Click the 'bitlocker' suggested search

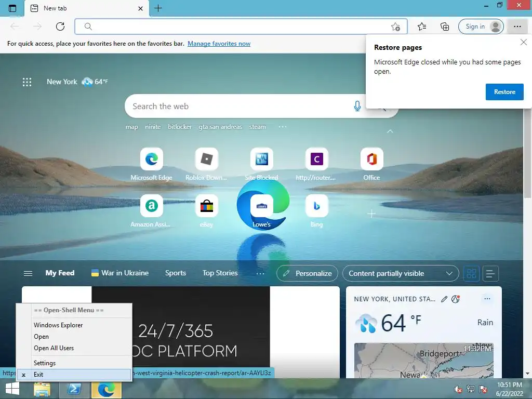coord(180,127)
